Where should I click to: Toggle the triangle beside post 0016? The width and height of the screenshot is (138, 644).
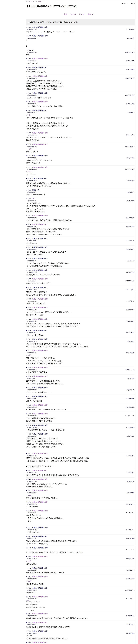pos(27,199)
